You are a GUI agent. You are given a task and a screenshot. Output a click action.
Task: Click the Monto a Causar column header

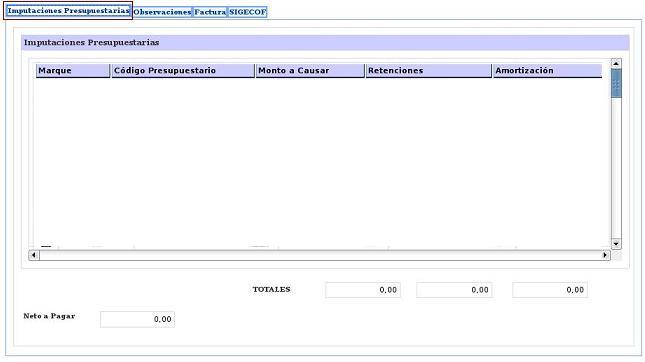[x=310, y=70]
